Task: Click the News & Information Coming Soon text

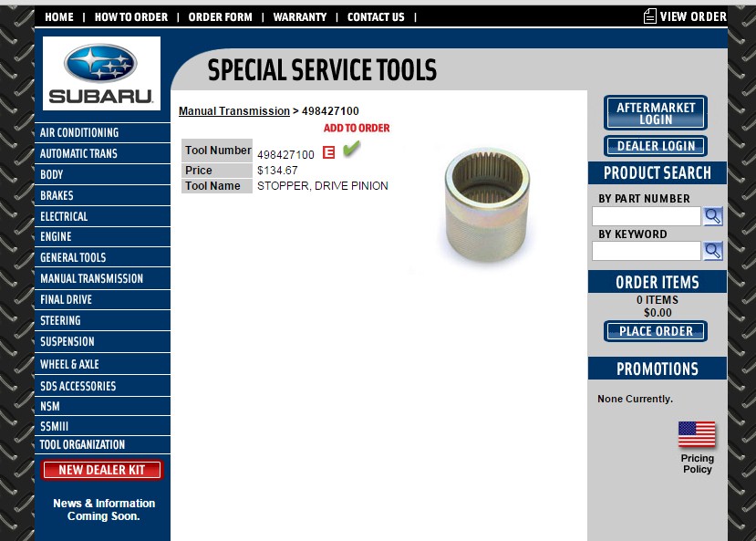Action: pyautogui.click(x=104, y=510)
